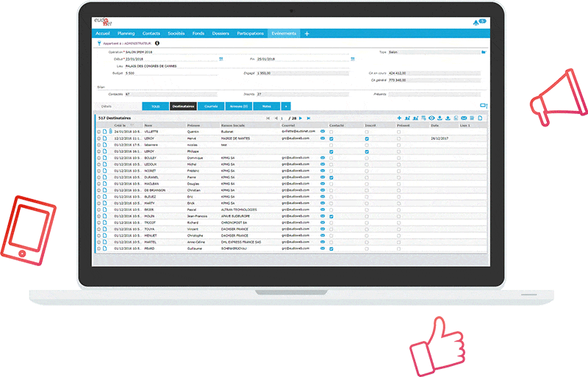The width and height of the screenshot is (588, 377).
Task: Click the plus icon to add a recipient
Action: click(399, 118)
